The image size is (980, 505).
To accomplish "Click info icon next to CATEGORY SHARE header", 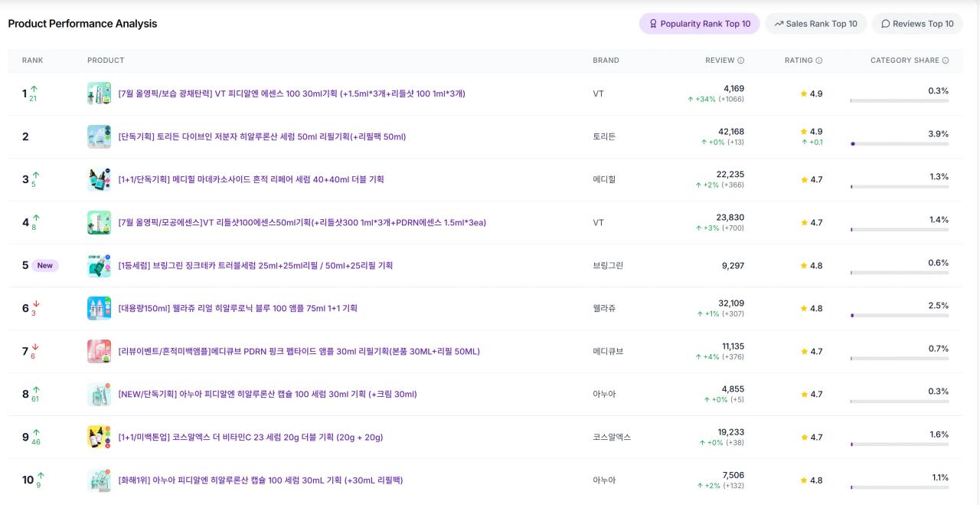I will point(946,61).
